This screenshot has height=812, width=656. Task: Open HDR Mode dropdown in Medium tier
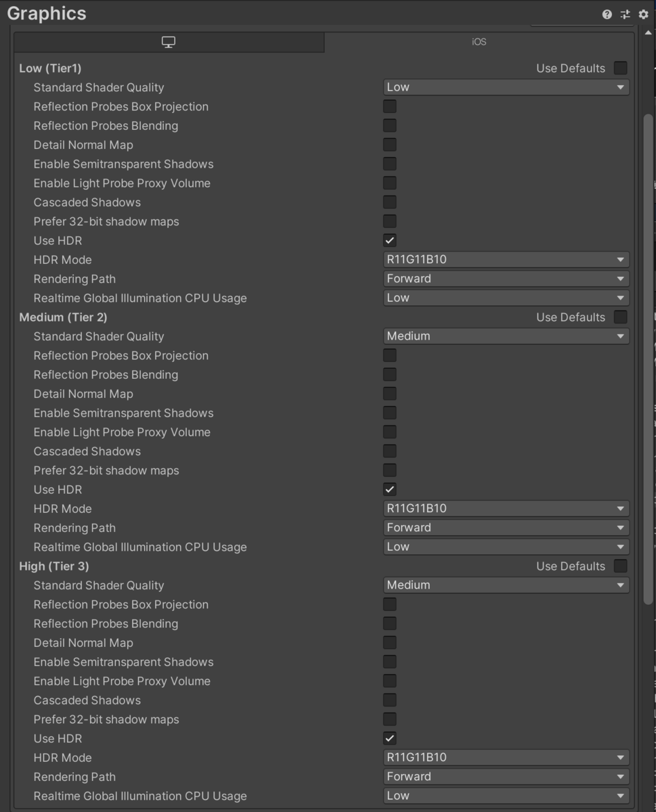click(505, 508)
